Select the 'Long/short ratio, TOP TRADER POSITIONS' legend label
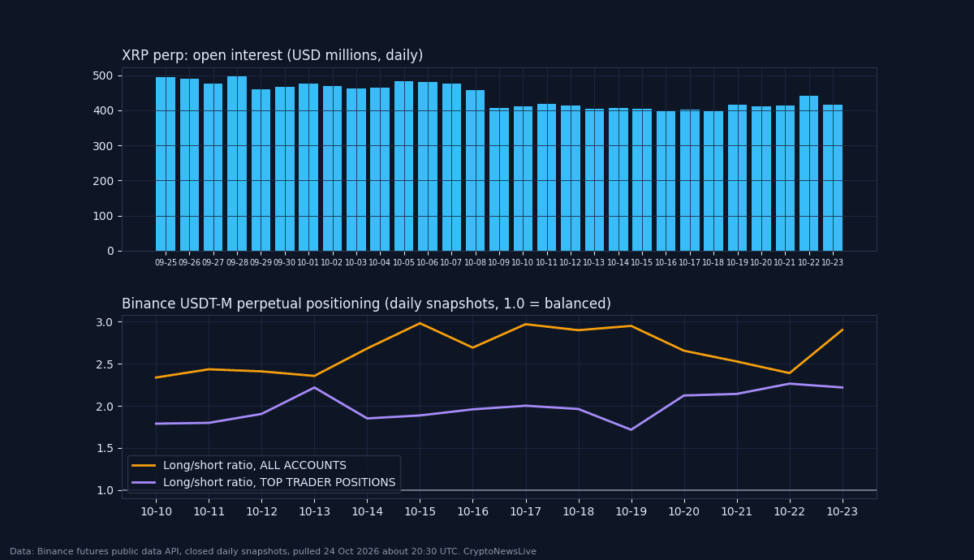The image size is (974, 560). pyautogui.click(x=279, y=483)
